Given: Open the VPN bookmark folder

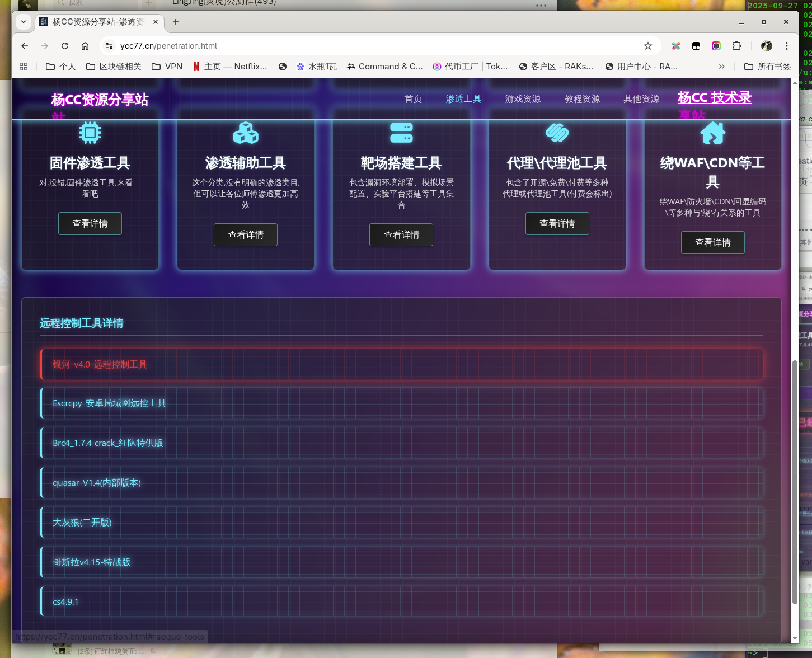Looking at the screenshot, I should click(x=167, y=67).
